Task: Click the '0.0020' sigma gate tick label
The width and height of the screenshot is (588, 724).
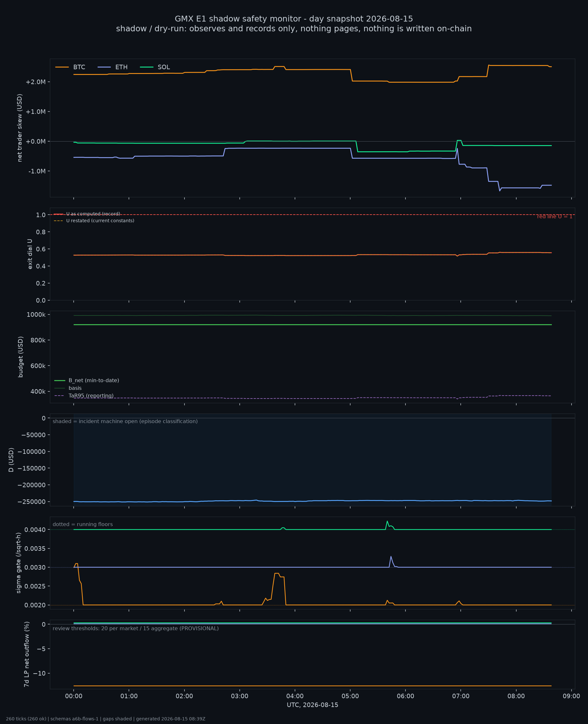Action: [35, 605]
